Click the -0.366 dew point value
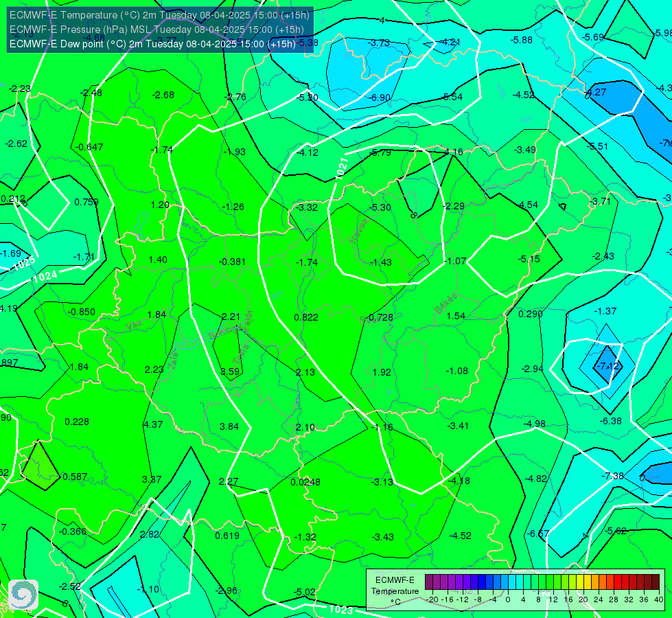 tap(73, 531)
